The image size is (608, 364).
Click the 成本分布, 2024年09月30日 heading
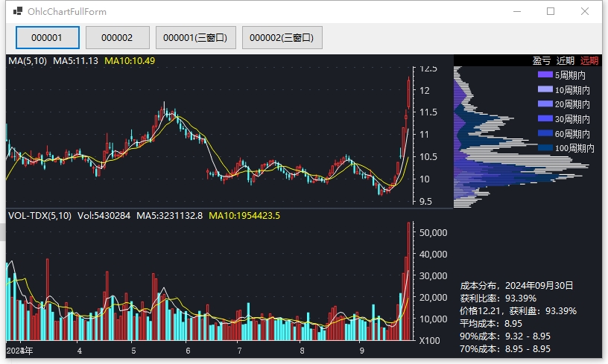coord(516,286)
